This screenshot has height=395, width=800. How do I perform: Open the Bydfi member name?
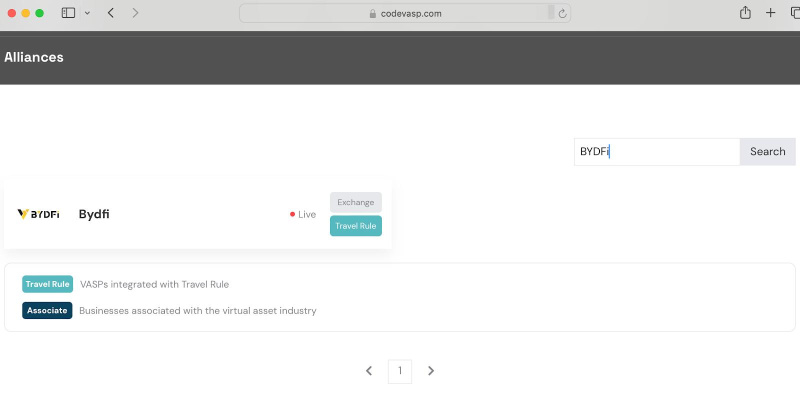click(94, 214)
